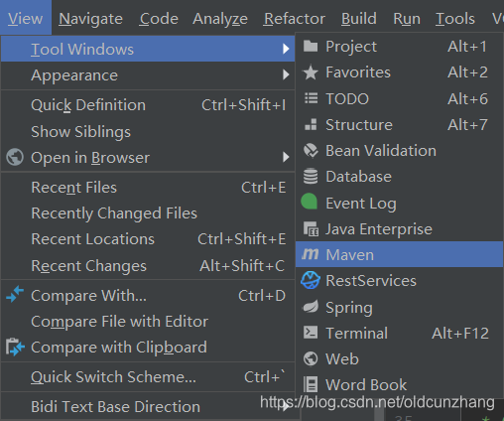Screen dimensions: 504x421
Task: Click the Bean Validation icon
Action: pos(311,151)
